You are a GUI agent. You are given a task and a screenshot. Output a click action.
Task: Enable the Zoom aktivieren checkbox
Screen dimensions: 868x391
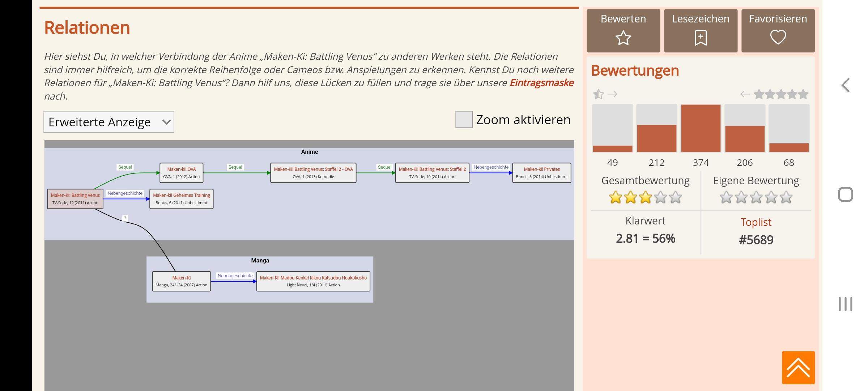pyautogui.click(x=464, y=119)
